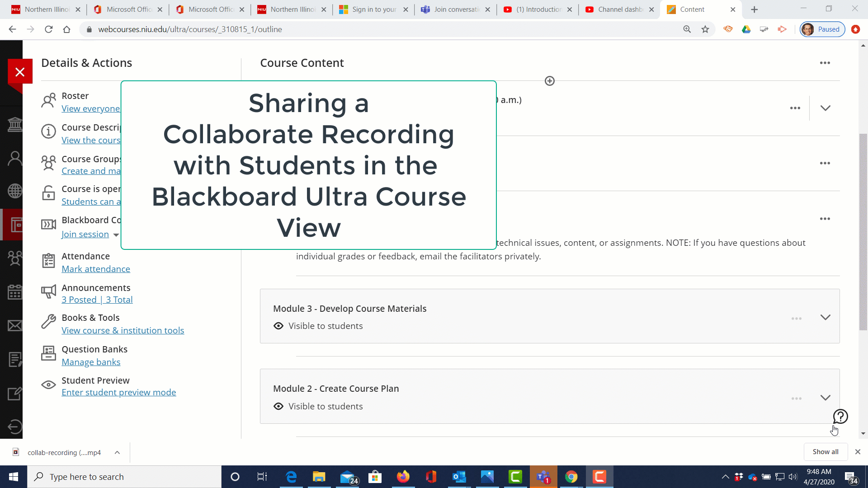
Task: Open Module 3 options ellipsis menu
Action: point(797,319)
